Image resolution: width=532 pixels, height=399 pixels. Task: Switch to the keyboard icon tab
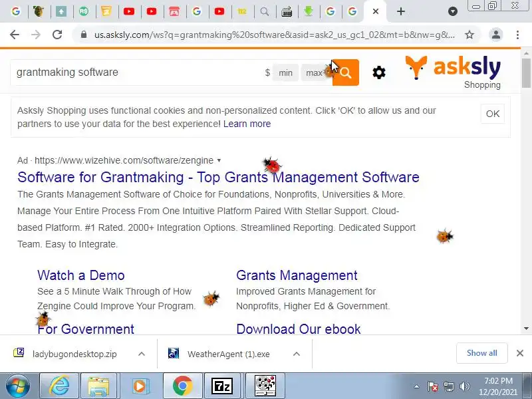tap(287, 11)
